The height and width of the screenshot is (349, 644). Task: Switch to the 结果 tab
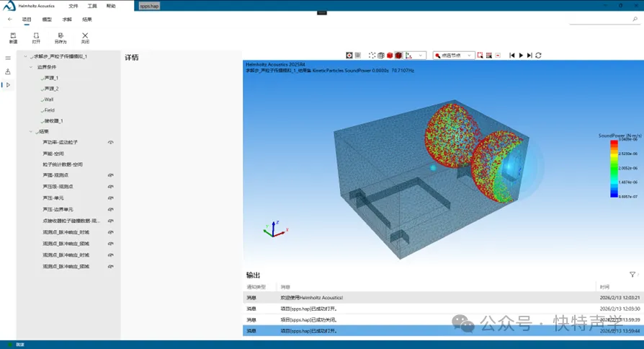[86, 19]
